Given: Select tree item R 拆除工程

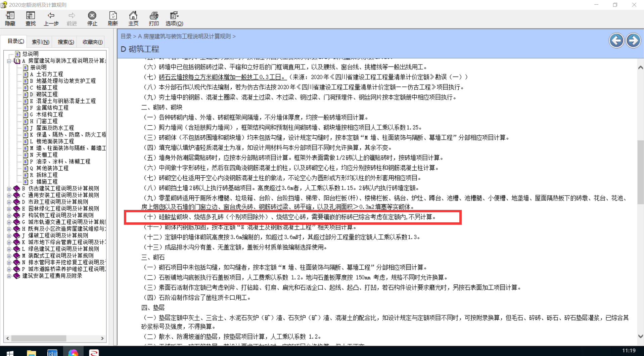Looking at the screenshot, I should click(44, 175).
